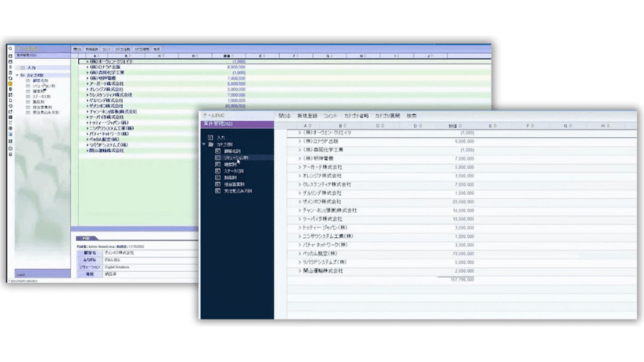Select the 製品別 view icon in front sidebar
This screenshot has height=362, width=644.
click(x=218, y=177)
